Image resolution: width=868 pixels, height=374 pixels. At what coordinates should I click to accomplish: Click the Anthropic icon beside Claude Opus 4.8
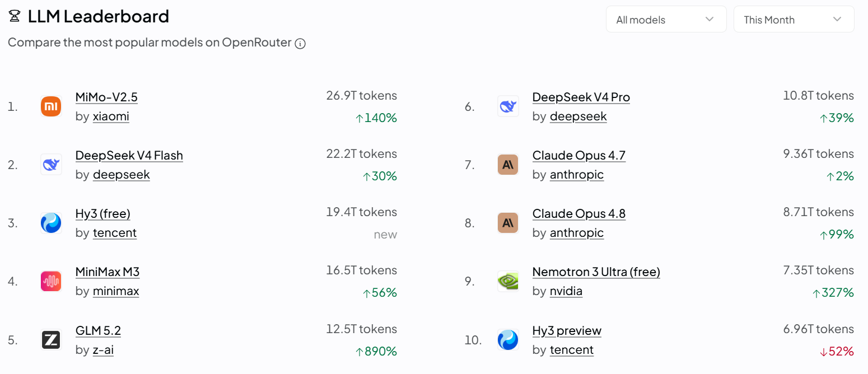pyautogui.click(x=508, y=223)
